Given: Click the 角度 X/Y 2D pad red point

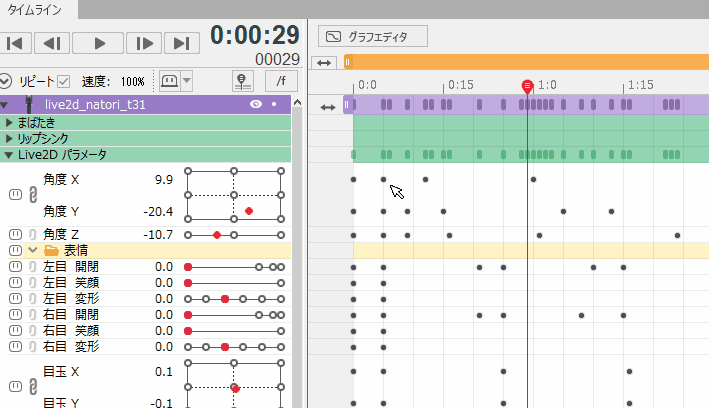Looking at the screenshot, I should click(249, 211).
